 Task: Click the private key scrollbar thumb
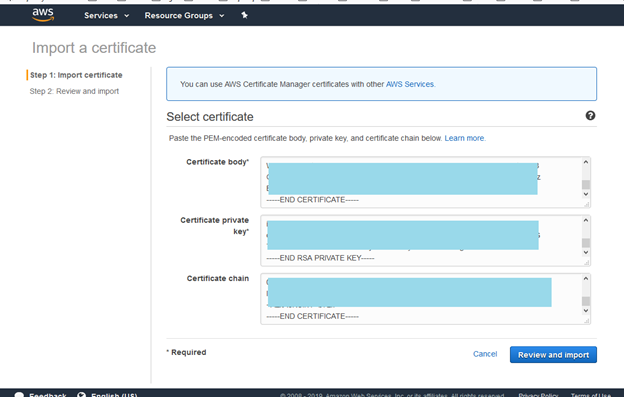point(586,243)
